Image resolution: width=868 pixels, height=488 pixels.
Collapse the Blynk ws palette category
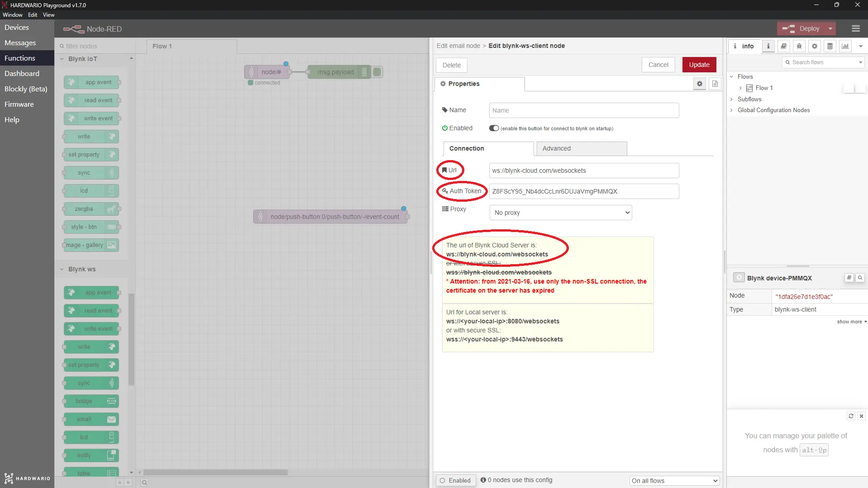tap(62, 269)
